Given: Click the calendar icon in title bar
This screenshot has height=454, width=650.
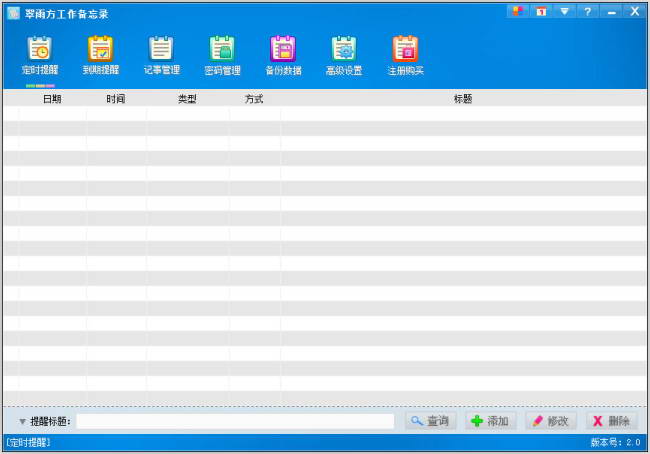Looking at the screenshot, I should tap(541, 11).
